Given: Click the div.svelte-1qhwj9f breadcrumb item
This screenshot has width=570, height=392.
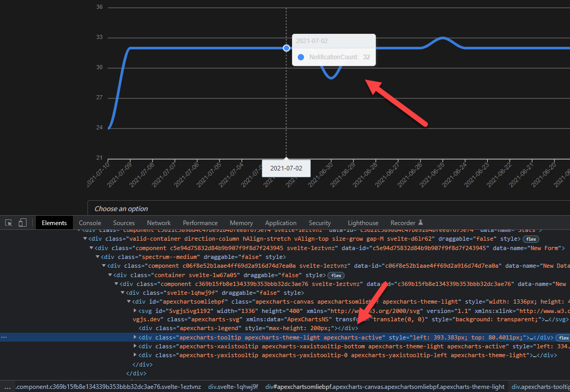Looking at the screenshot, I should pyautogui.click(x=233, y=386).
